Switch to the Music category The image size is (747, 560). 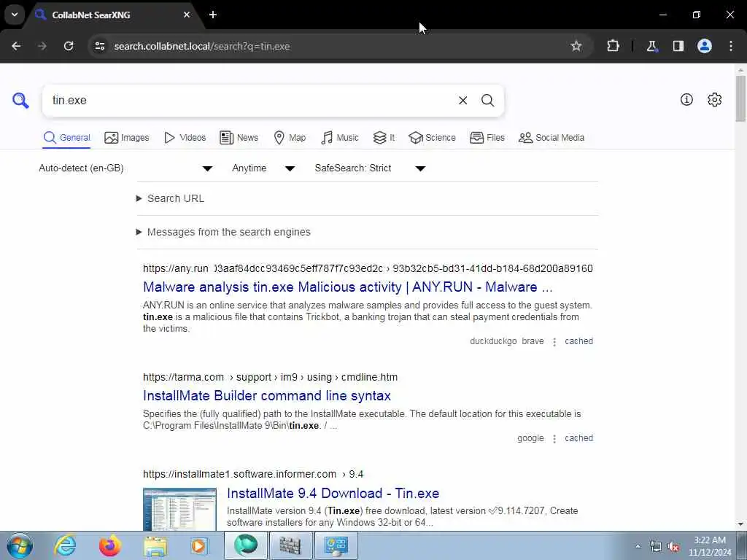tap(340, 138)
